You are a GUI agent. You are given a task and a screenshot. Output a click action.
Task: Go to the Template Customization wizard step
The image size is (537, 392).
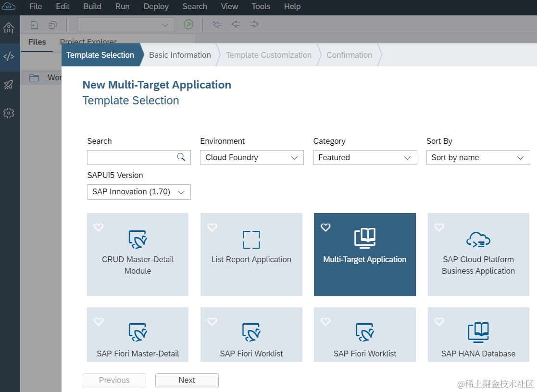[x=268, y=55]
